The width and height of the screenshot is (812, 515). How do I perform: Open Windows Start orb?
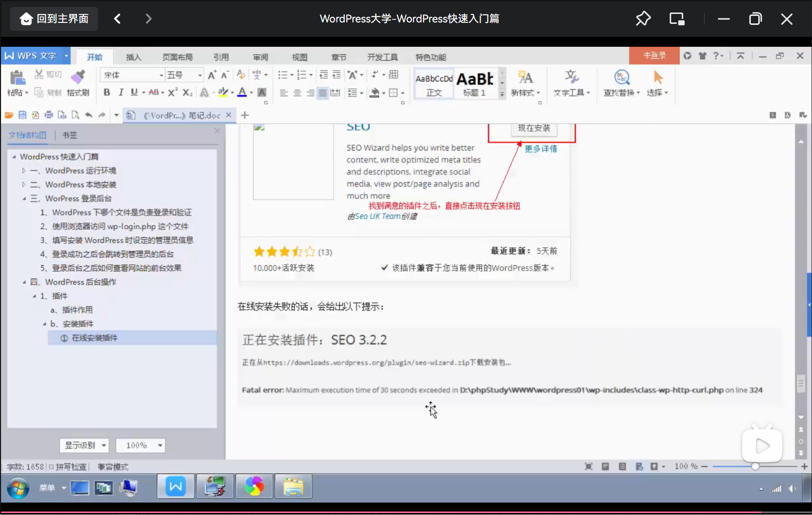18,488
